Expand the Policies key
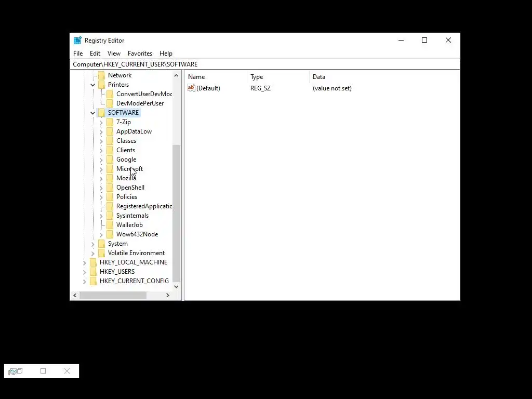This screenshot has width=532, height=399. 101,197
